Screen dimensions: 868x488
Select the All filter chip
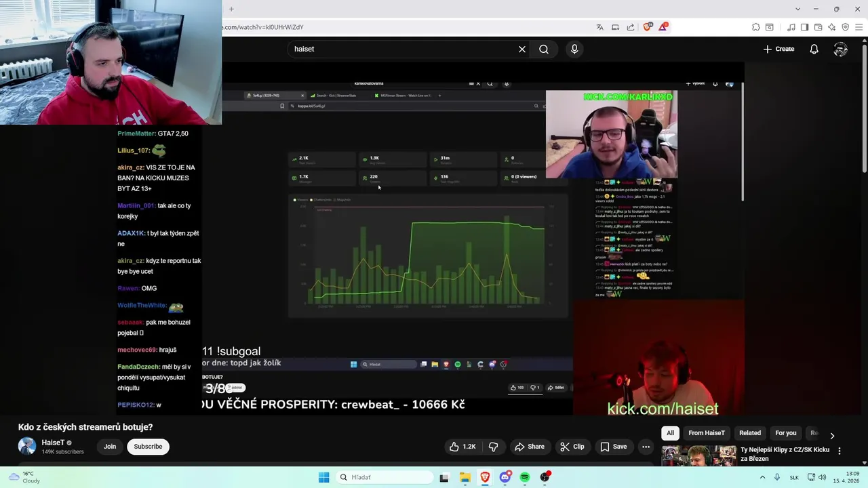[670, 433]
